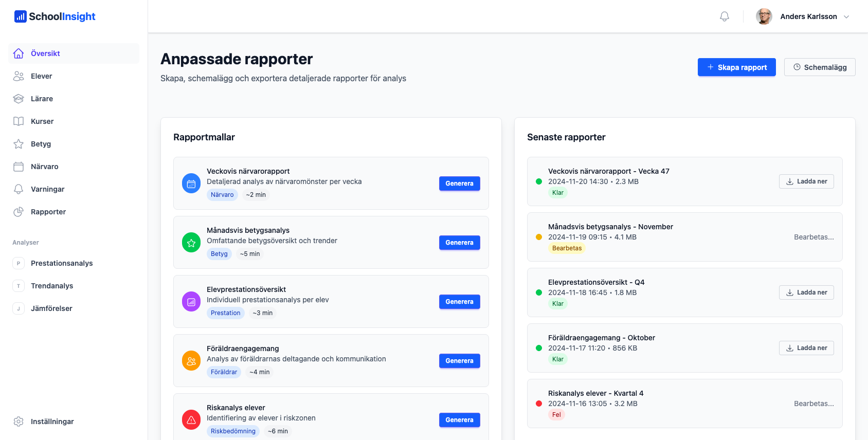Click the red warning icon for Riskanalys elever
The image size is (868, 440).
[191, 420]
